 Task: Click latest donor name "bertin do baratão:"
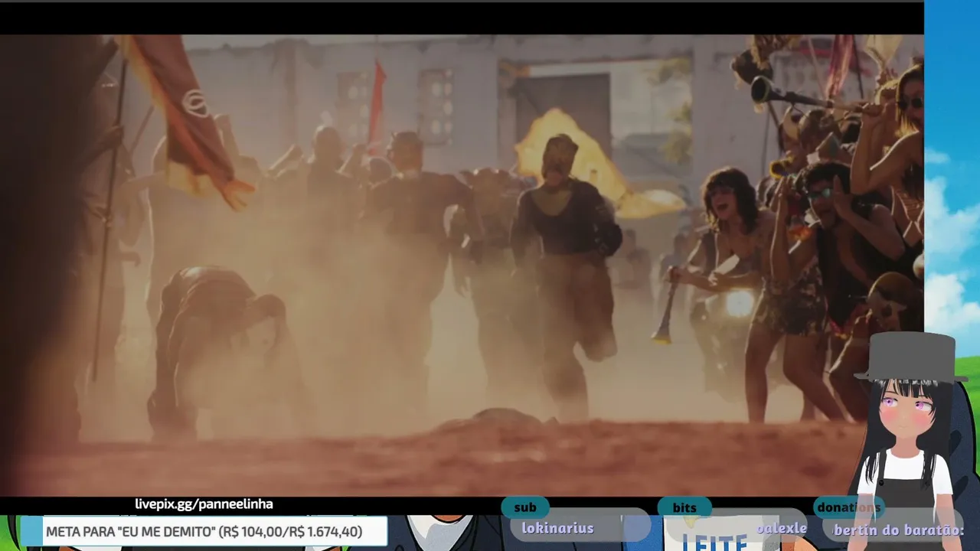tap(898, 530)
